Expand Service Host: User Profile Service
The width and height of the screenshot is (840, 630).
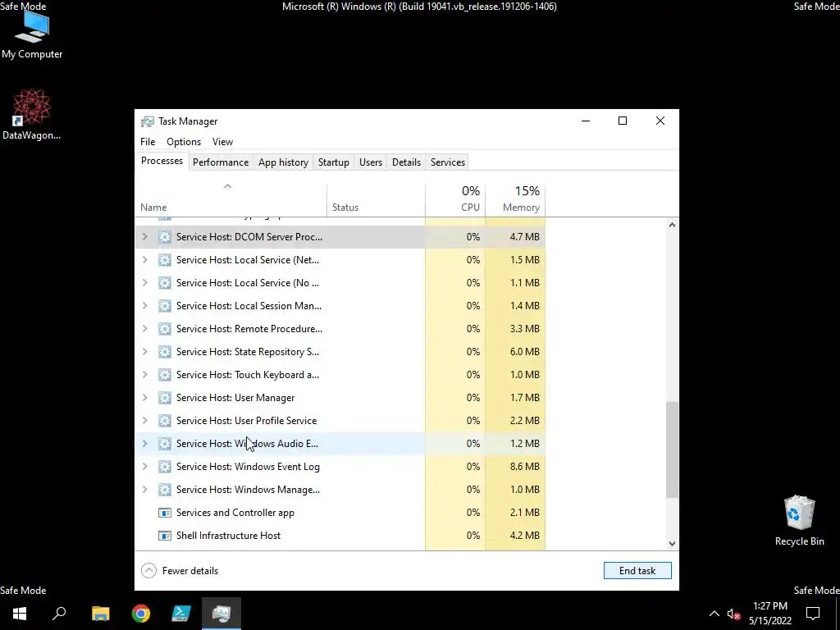click(x=144, y=421)
